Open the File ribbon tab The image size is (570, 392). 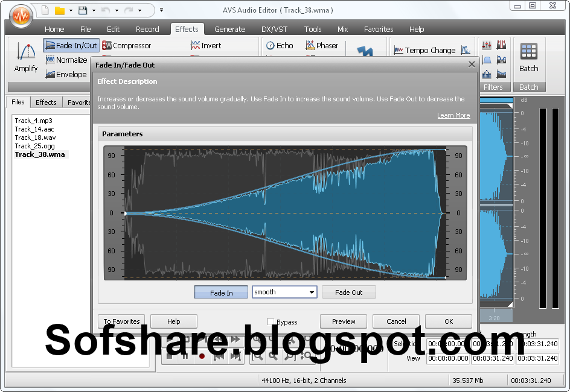85,29
